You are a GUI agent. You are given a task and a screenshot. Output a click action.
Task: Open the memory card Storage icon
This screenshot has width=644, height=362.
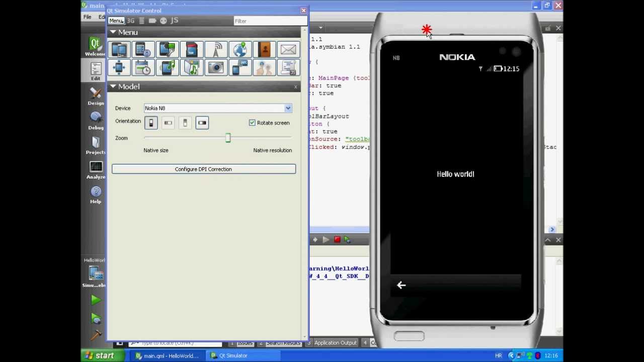pyautogui.click(x=192, y=49)
